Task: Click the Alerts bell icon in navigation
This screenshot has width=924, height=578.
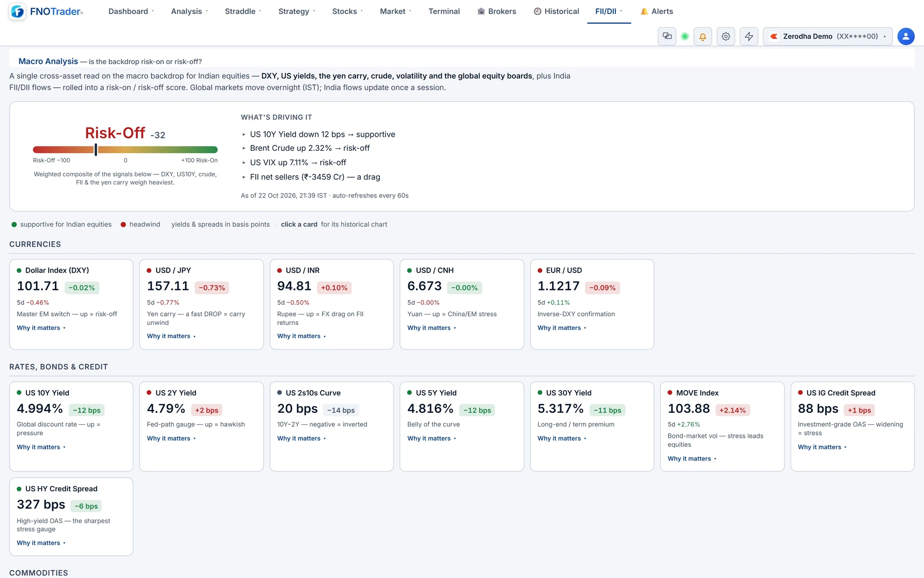Action: pyautogui.click(x=644, y=11)
